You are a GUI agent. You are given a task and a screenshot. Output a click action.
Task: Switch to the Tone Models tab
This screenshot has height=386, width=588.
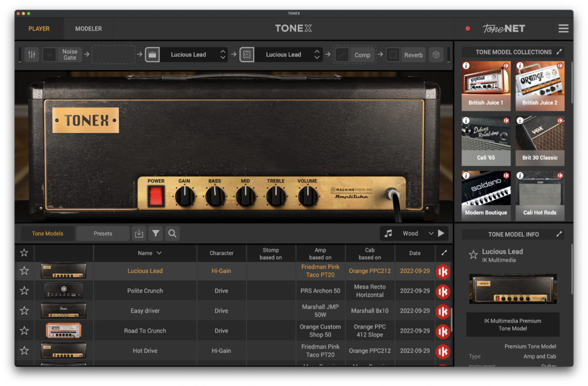(48, 233)
